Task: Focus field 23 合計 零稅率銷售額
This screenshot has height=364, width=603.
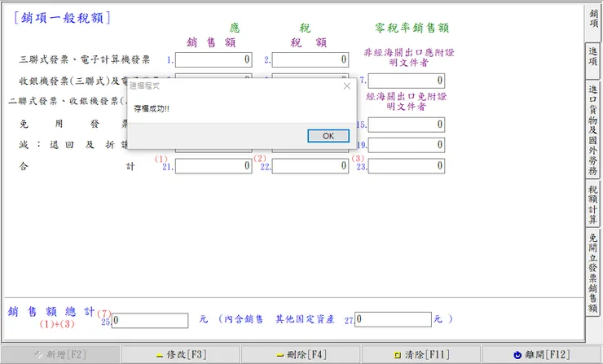Action: (407, 166)
